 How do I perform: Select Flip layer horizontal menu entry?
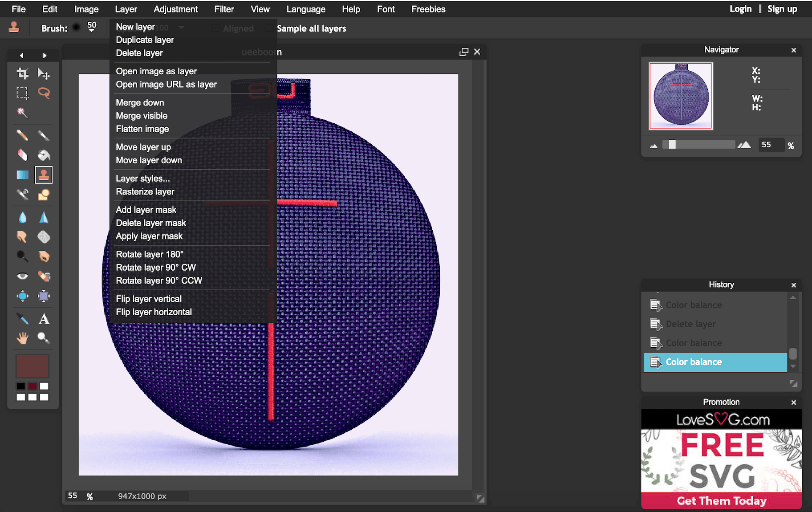coord(154,312)
